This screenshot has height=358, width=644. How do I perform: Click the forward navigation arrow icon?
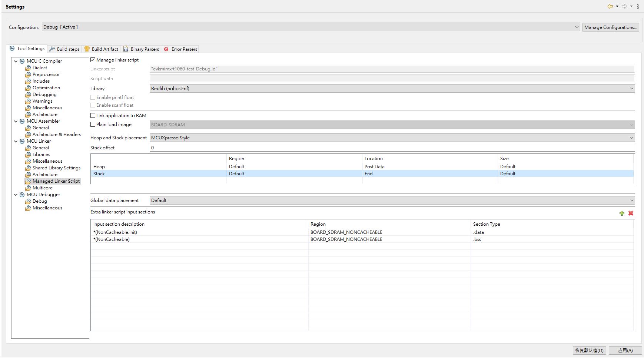click(x=624, y=6)
